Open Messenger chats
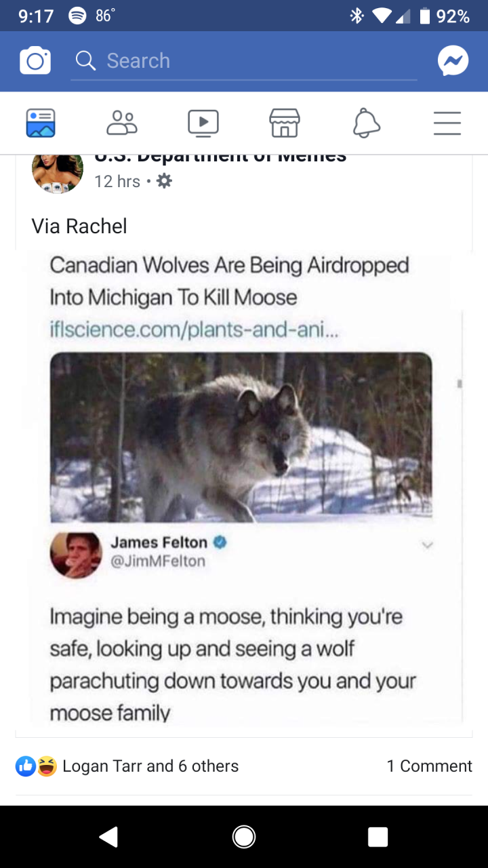Viewport: 488px width, 868px height. (453, 61)
